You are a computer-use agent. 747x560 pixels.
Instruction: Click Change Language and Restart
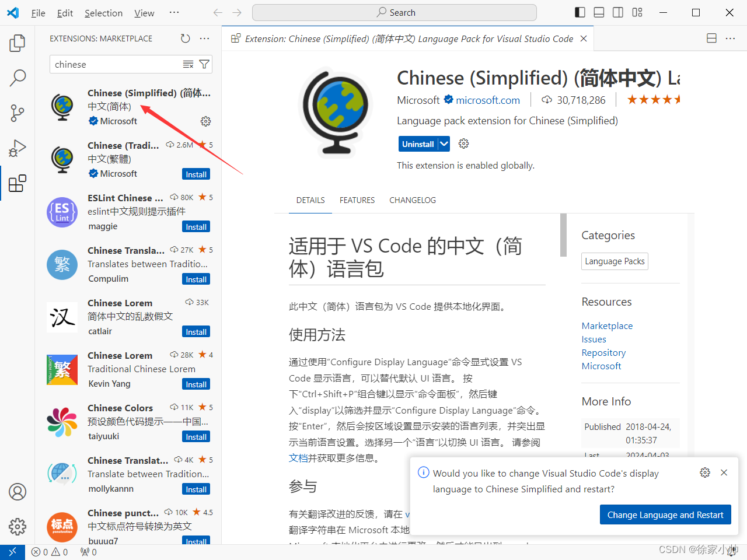pos(665,514)
